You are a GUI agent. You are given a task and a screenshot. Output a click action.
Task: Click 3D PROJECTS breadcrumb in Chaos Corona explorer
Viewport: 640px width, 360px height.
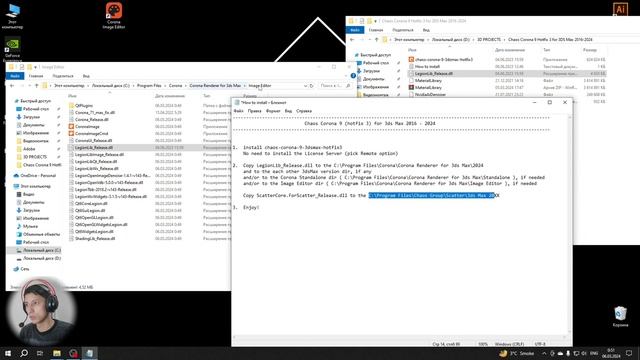pos(489,40)
